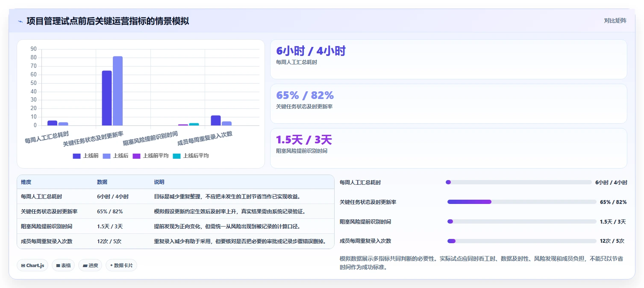Viewport: 644px width, 288px height.
Task: Click the title 项目管理试点前后关键运营指标的情景模拟
Action: (x=108, y=21)
